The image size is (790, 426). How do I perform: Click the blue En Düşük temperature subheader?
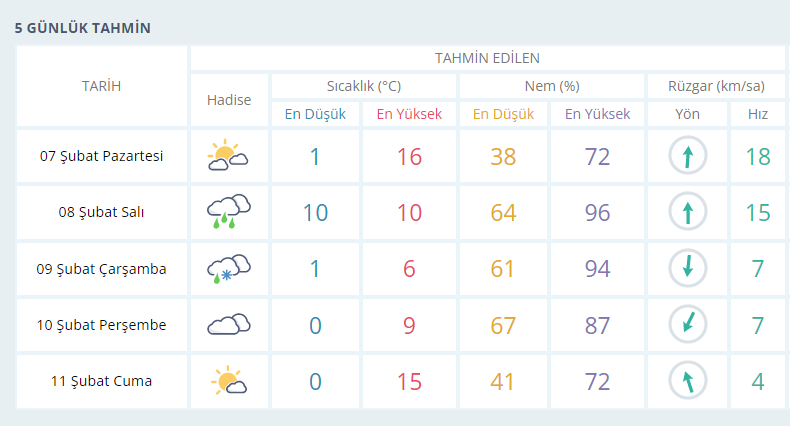(x=315, y=114)
